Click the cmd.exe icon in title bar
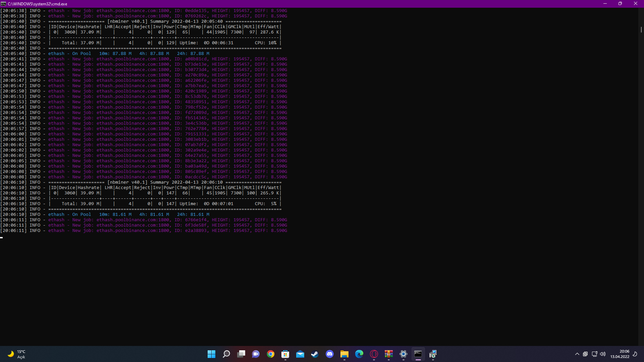This screenshot has width=644, height=362. tap(3, 4)
